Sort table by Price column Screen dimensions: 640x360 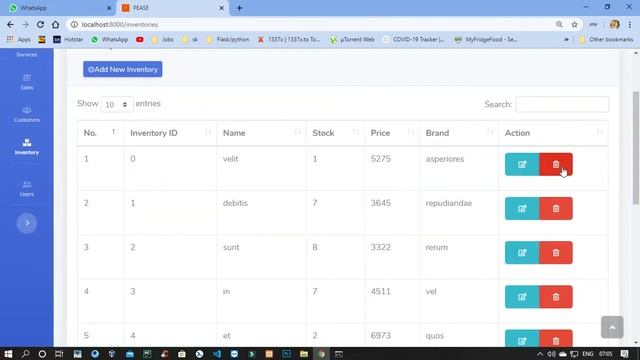[392, 133]
